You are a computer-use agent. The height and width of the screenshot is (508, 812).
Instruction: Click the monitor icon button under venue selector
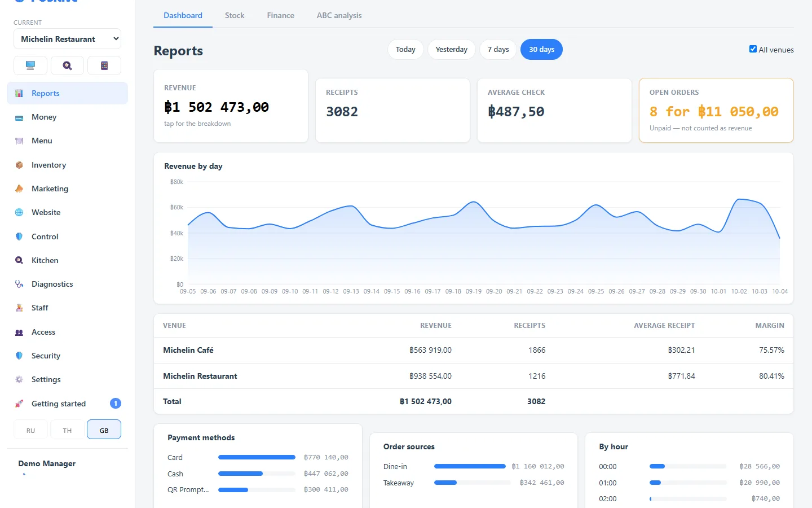tap(30, 65)
